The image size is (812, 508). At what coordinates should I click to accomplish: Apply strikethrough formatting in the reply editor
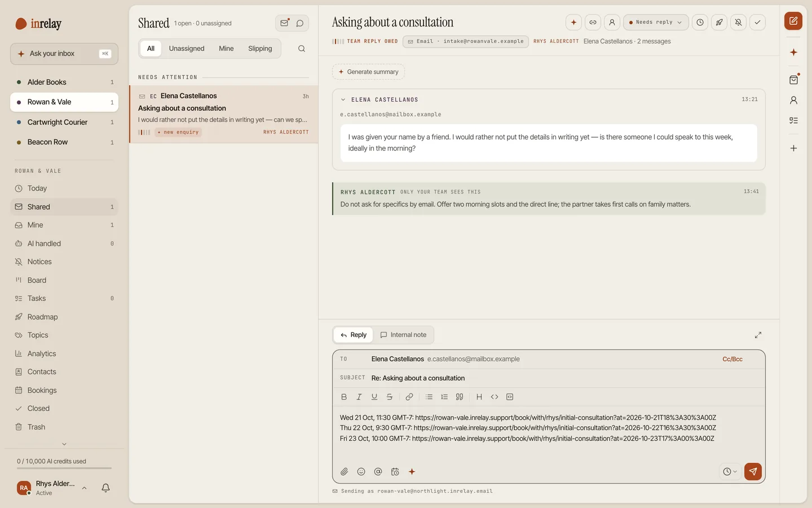[390, 397]
